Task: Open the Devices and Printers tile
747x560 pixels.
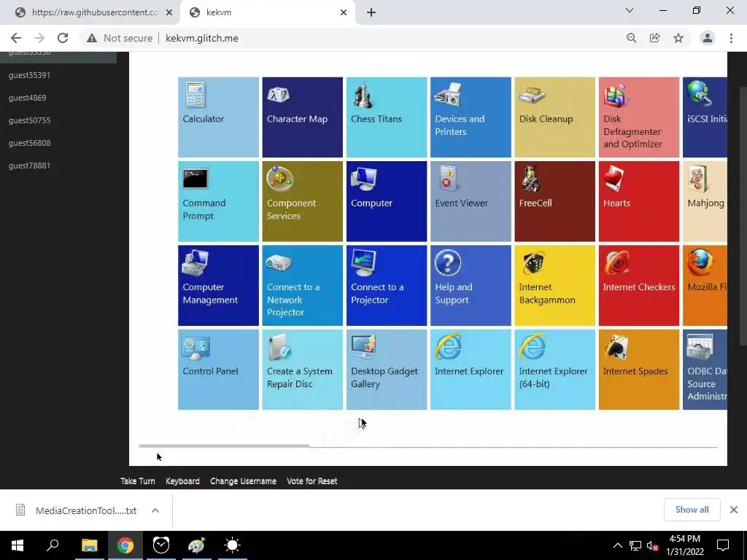Action: click(x=471, y=117)
